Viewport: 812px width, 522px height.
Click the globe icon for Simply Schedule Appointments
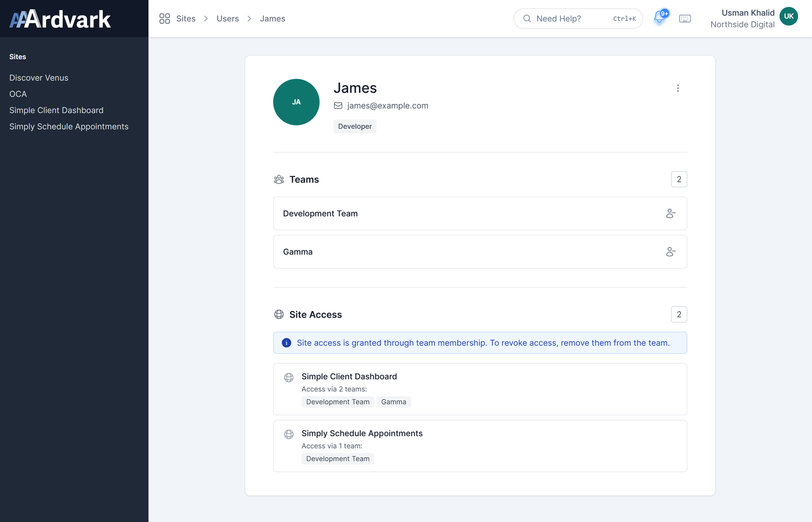tap(289, 434)
